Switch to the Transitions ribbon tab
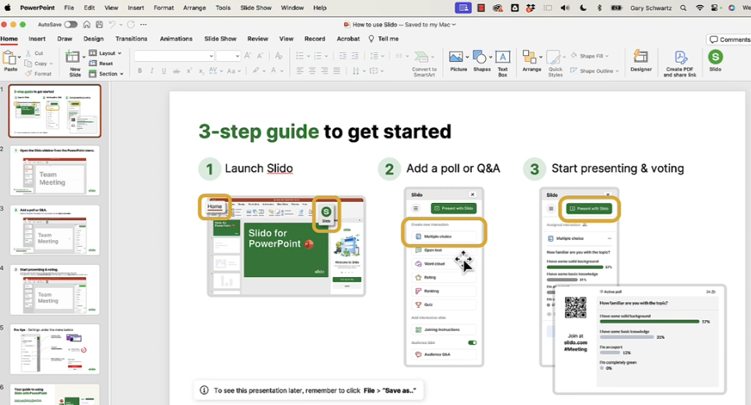Viewport: 751px width, 405px height. (x=131, y=39)
